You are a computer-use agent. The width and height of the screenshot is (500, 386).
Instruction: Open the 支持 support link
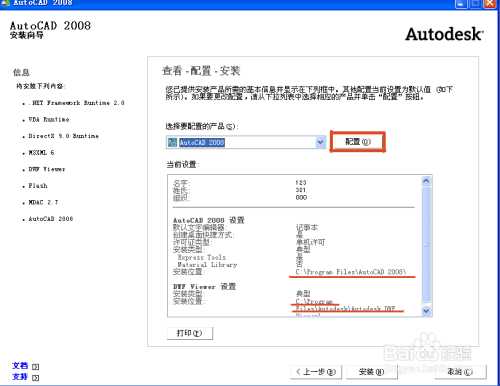click(x=20, y=377)
